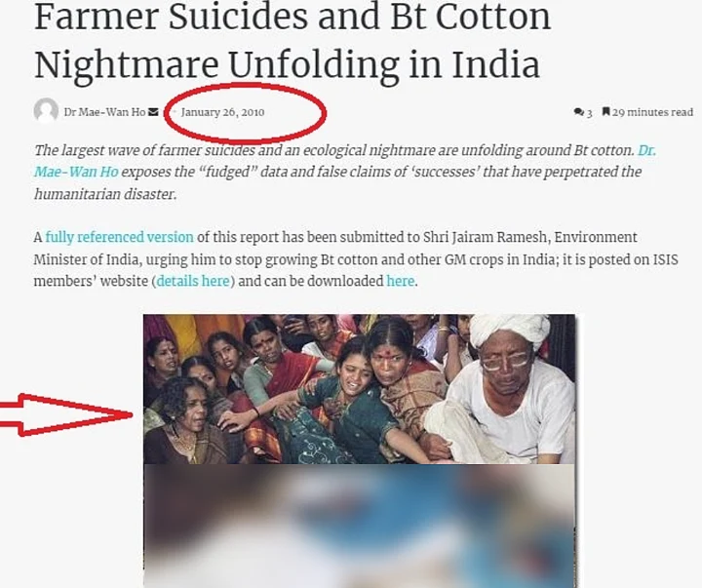Screen dimensions: 702x588
Task: Click the envelope email icon beside the author
Action: pos(153,112)
